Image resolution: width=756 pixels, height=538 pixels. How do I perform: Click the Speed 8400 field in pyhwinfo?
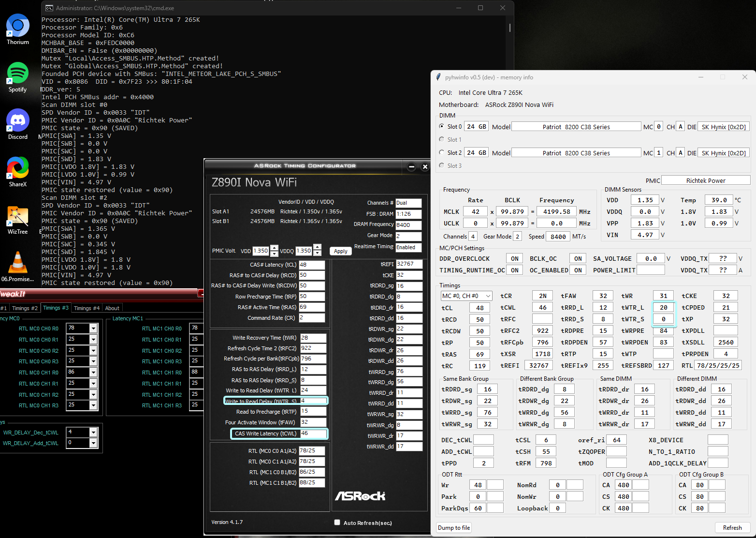(x=558, y=237)
